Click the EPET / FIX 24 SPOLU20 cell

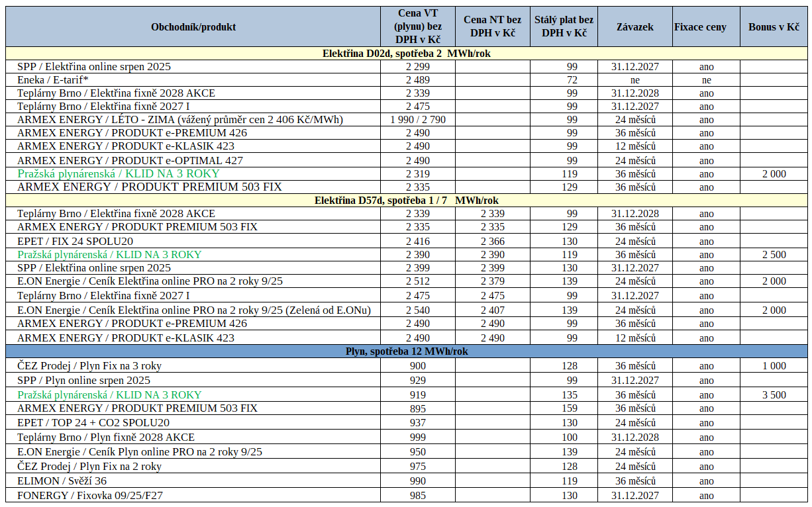pos(75,242)
